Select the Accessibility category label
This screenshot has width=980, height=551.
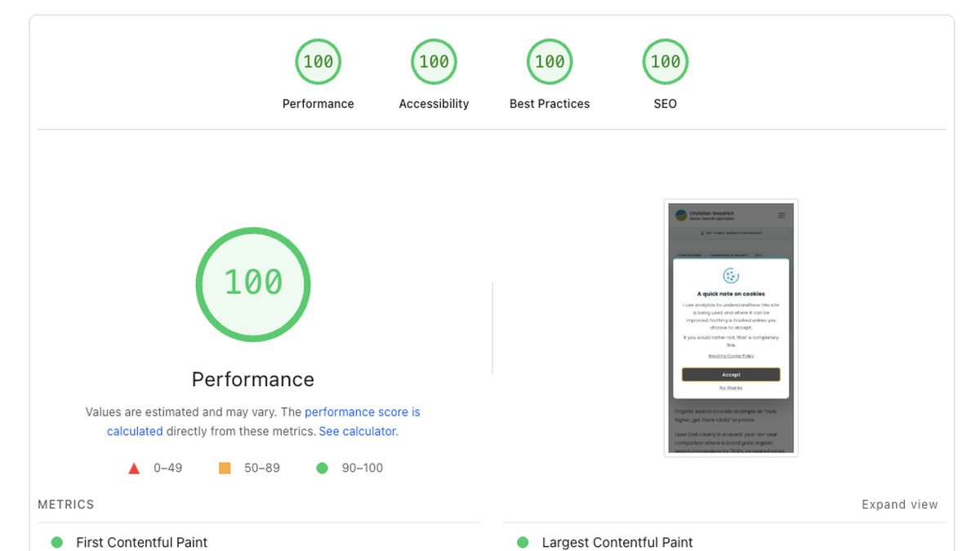click(434, 104)
